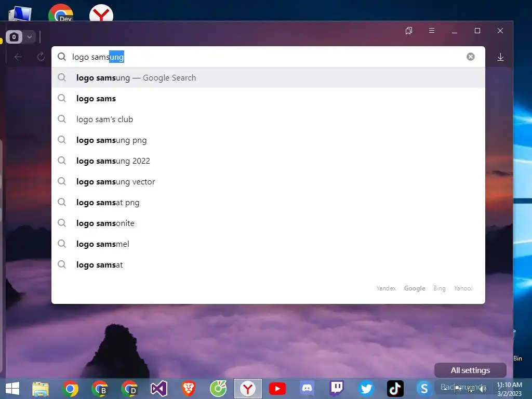
Task: Open the tab counter showing 0
Action: [x=14, y=37]
